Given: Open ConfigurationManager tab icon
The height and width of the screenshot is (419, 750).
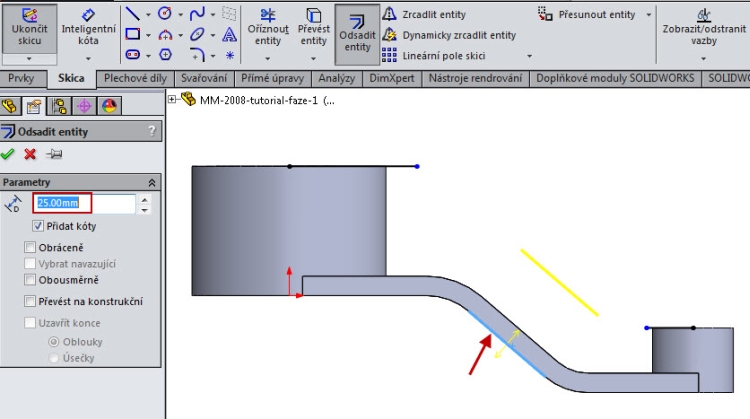Looking at the screenshot, I should click(59, 106).
